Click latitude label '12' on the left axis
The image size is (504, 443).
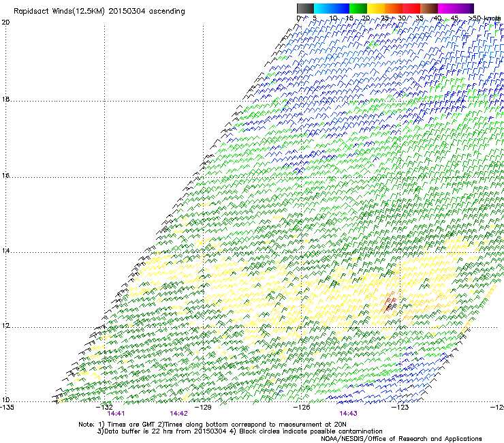5,326
